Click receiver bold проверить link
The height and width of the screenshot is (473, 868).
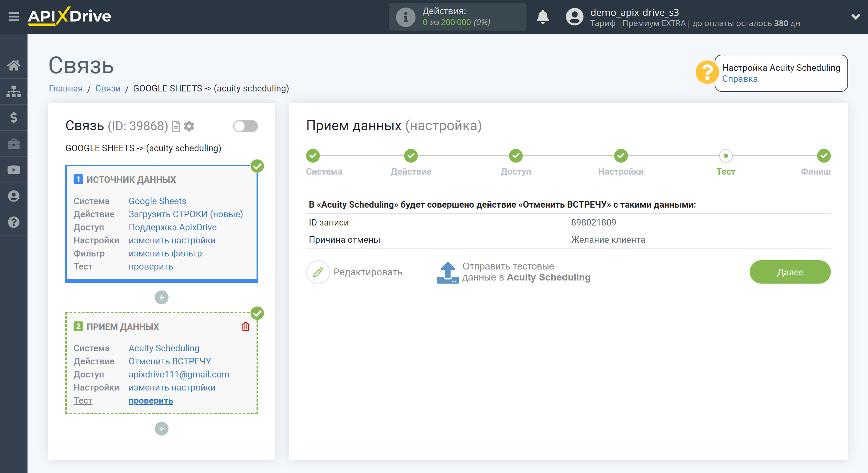tap(151, 400)
